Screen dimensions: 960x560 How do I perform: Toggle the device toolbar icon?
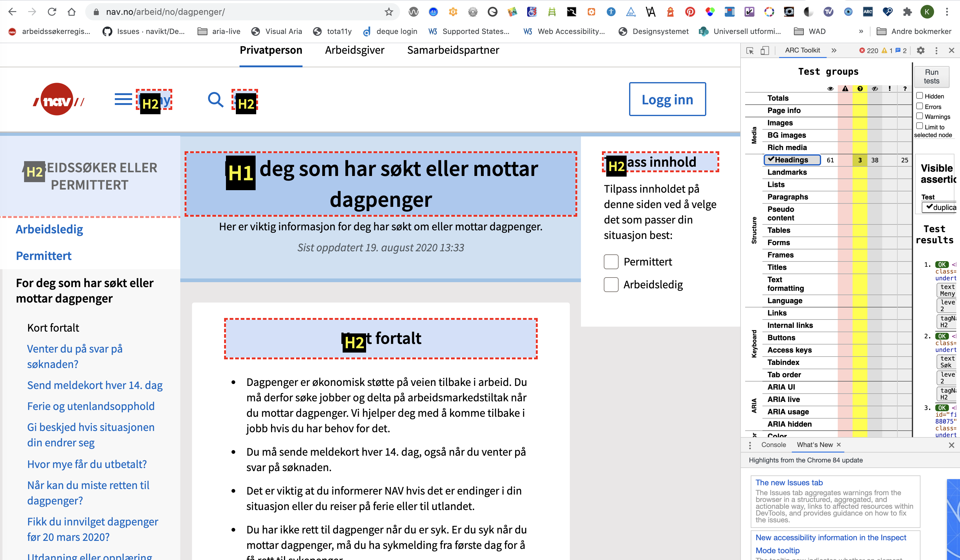coord(765,51)
